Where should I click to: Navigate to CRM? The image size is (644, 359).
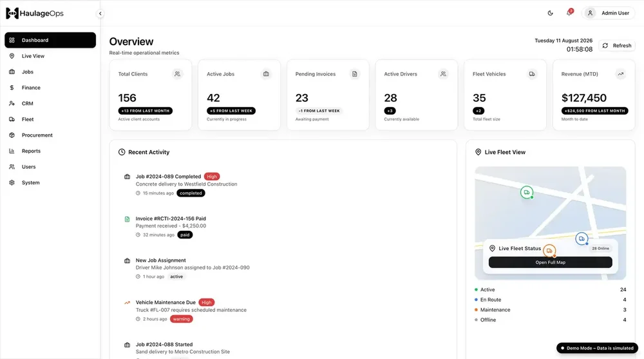50,104
